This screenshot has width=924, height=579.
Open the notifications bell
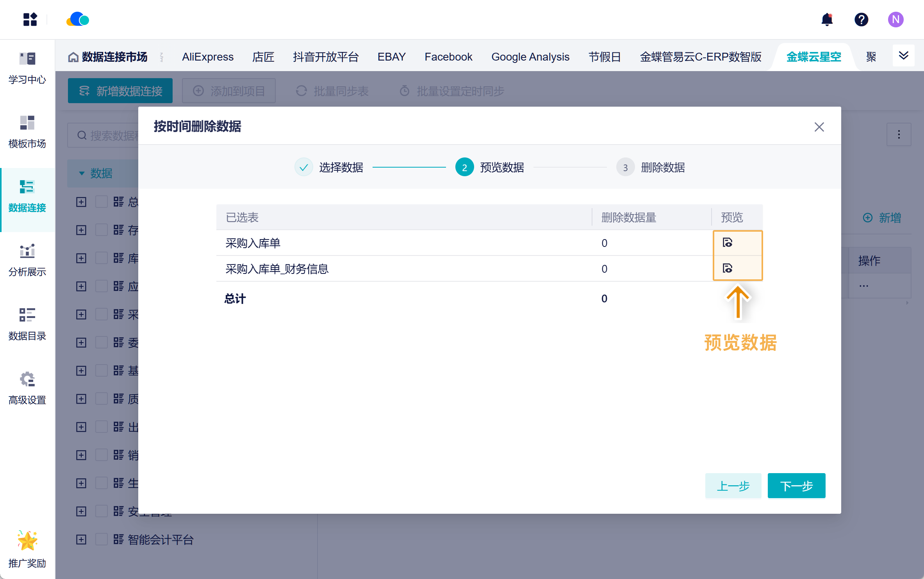click(x=827, y=19)
